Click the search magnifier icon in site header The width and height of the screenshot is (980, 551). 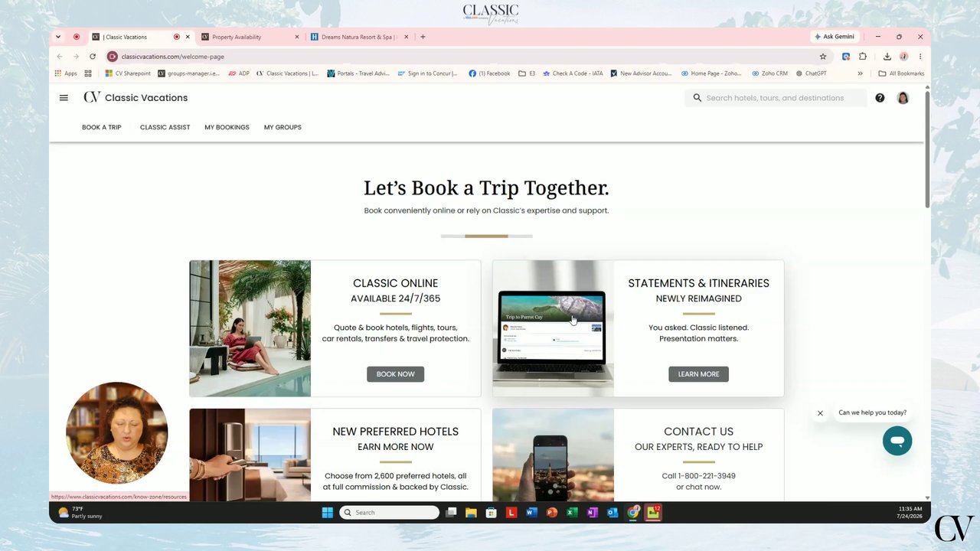pos(697,98)
